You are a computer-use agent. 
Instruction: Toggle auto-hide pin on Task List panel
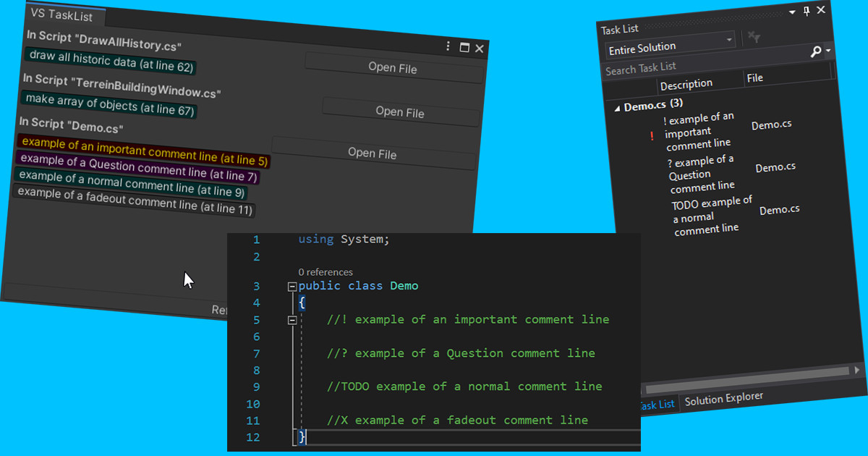point(807,11)
